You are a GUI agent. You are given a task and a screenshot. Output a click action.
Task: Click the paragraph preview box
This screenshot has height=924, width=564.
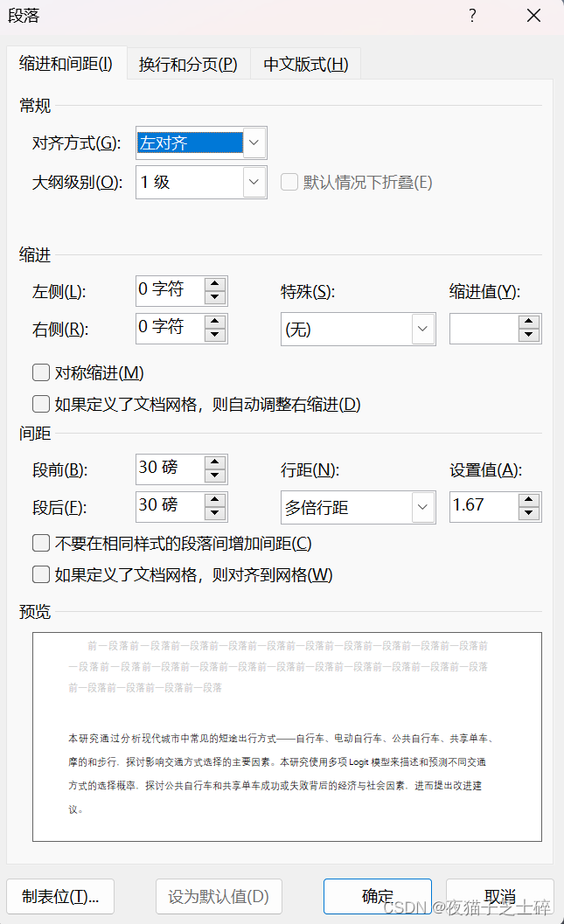287,737
